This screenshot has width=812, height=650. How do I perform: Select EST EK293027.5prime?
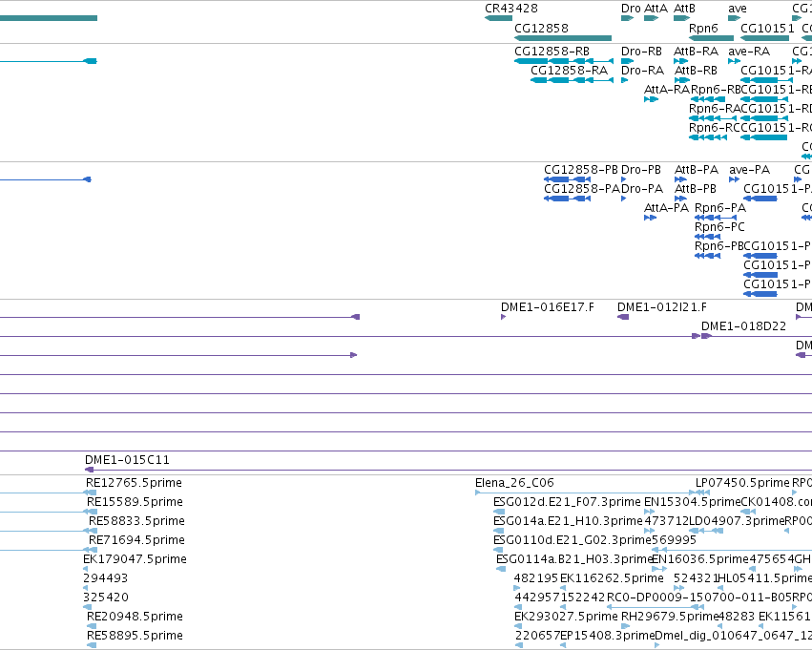coord(566,617)
